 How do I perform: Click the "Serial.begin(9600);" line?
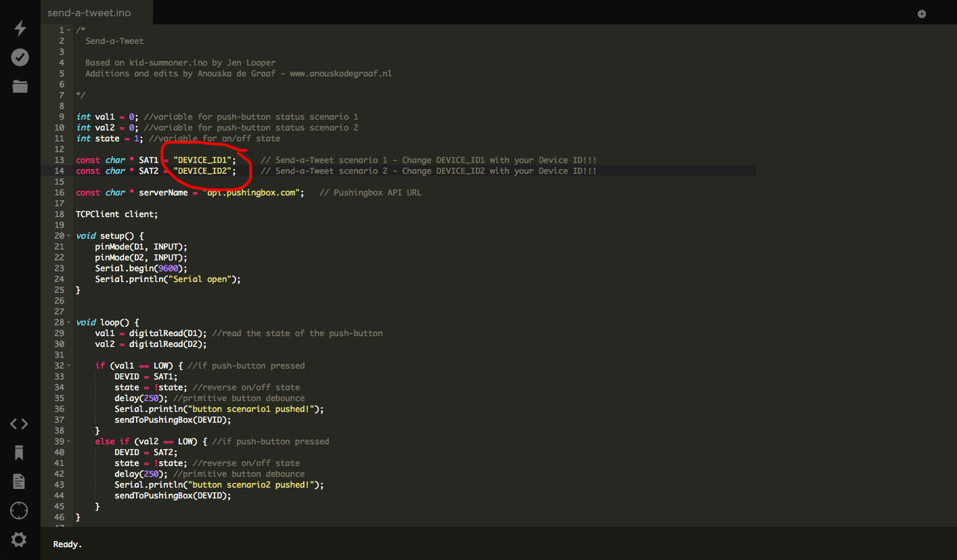pyautogui.click(x=141, y=269)
